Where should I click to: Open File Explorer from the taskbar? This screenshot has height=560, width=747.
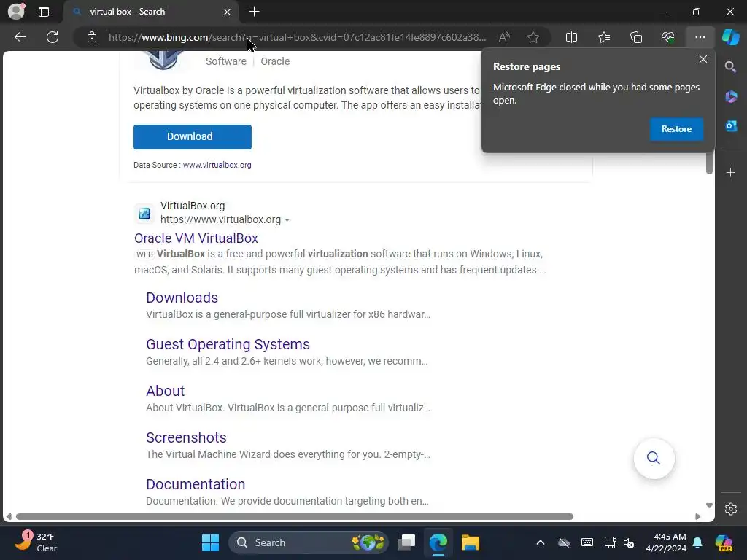pos(471,542)
